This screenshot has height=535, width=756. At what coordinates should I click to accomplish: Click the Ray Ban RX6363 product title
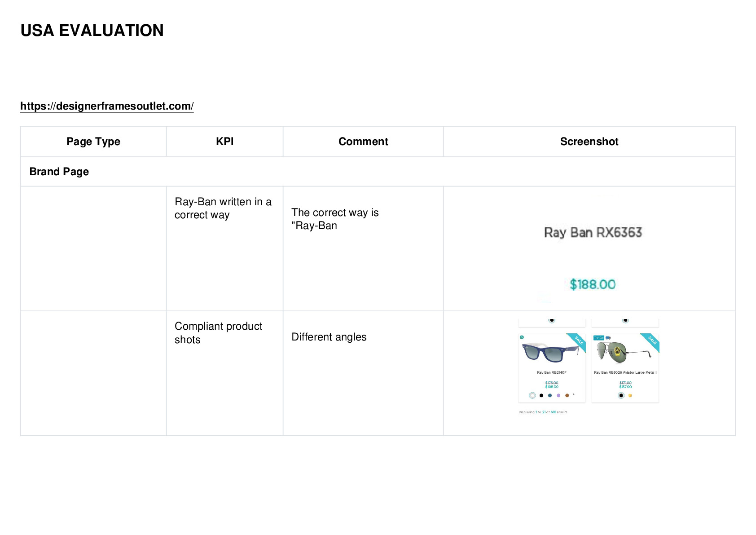pos(593,232)
